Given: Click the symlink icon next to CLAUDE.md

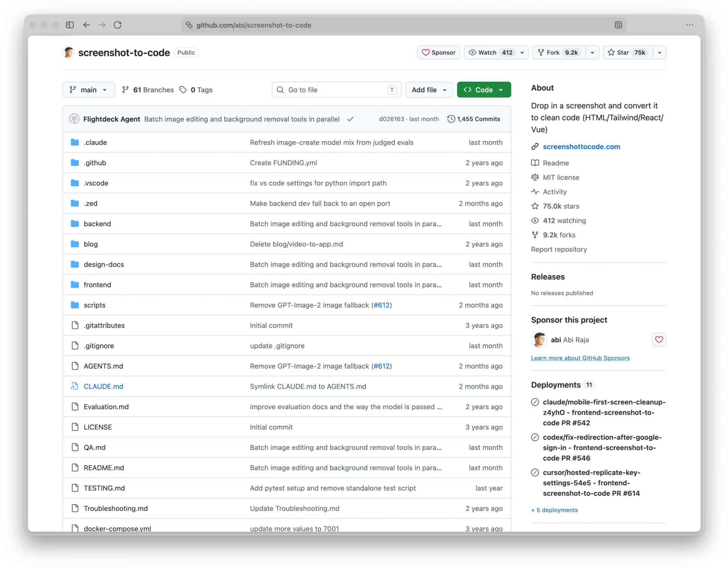Looking at the screenshot, I should click(x=75, y=386).
